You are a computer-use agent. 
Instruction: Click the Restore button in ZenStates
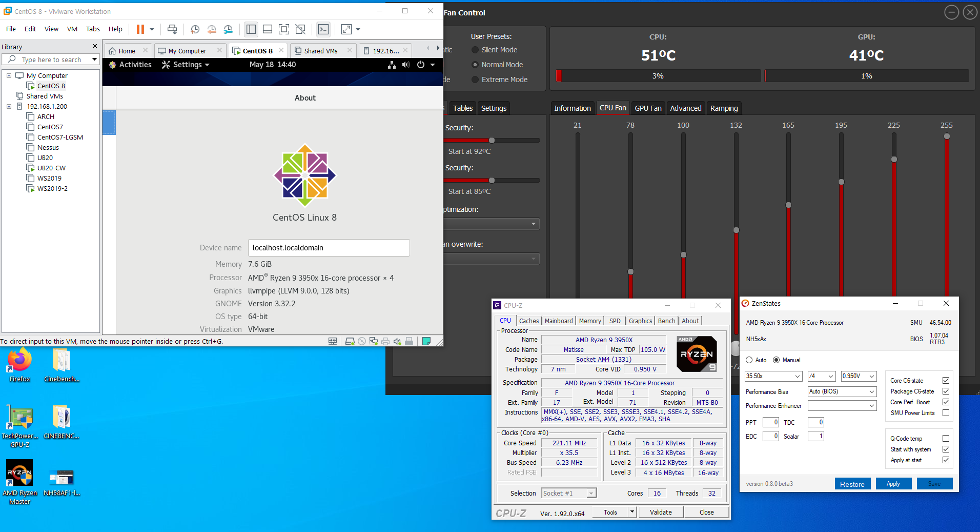point(852,484)
